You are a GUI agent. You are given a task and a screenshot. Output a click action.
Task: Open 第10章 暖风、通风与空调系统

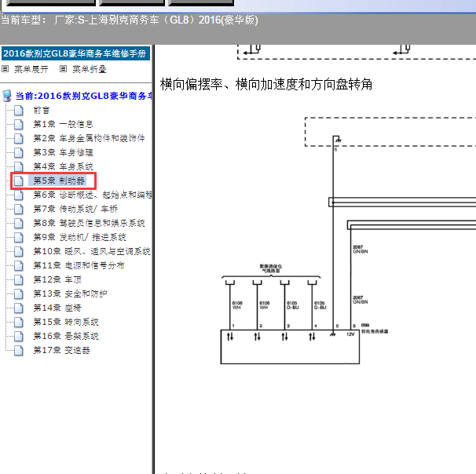[92, 251]
